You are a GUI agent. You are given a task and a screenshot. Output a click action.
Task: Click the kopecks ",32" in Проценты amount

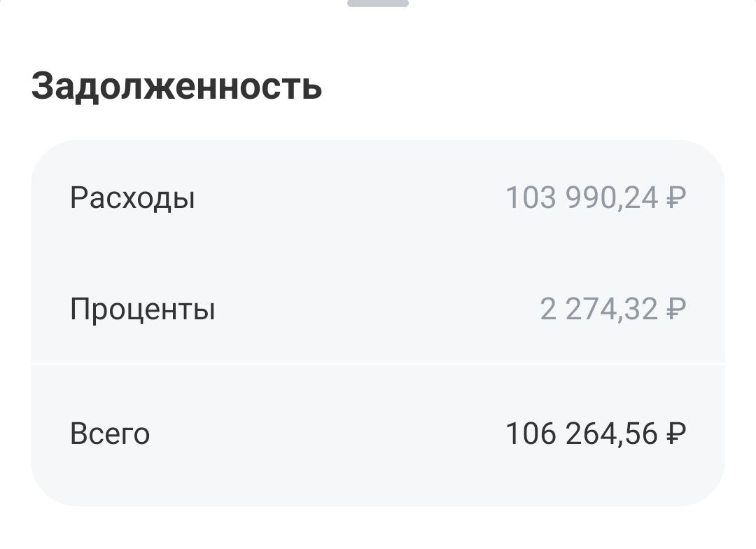[640, 309]
